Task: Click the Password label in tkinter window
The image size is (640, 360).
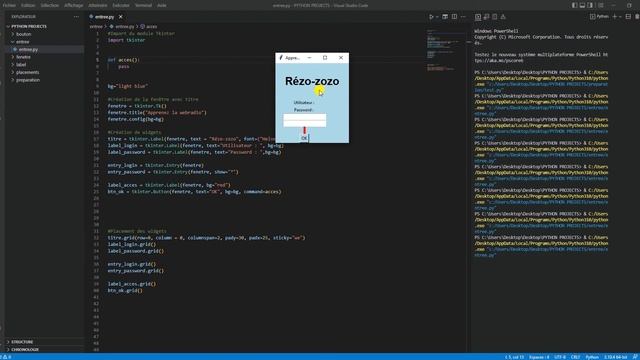Action: point(303,110)
